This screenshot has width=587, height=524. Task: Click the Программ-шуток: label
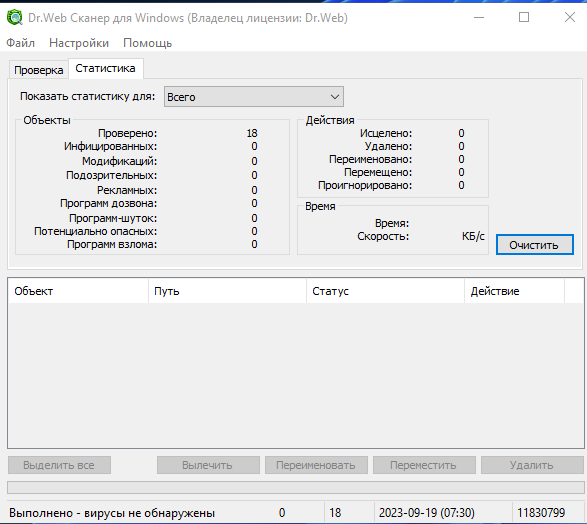113,218
